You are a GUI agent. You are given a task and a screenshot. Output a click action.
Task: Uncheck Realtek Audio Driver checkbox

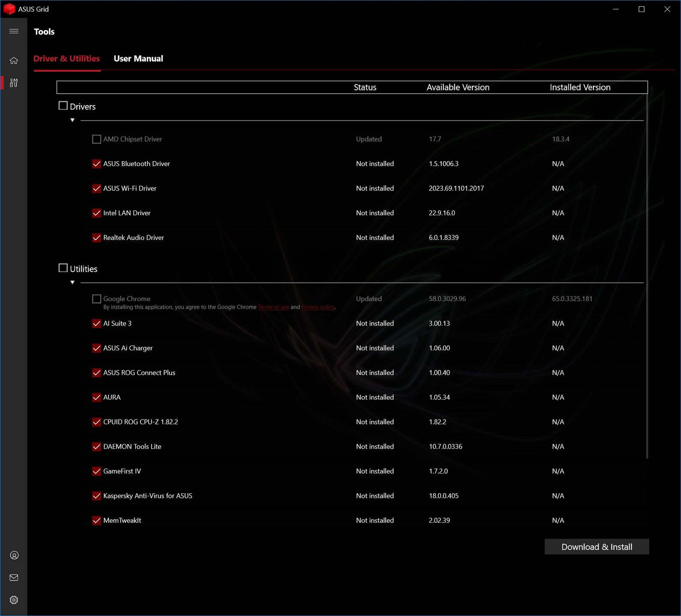97,238
